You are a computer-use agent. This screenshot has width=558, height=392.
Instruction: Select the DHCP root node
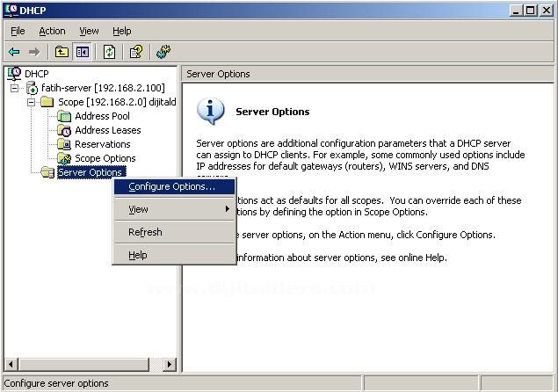[x=36, y=74]
